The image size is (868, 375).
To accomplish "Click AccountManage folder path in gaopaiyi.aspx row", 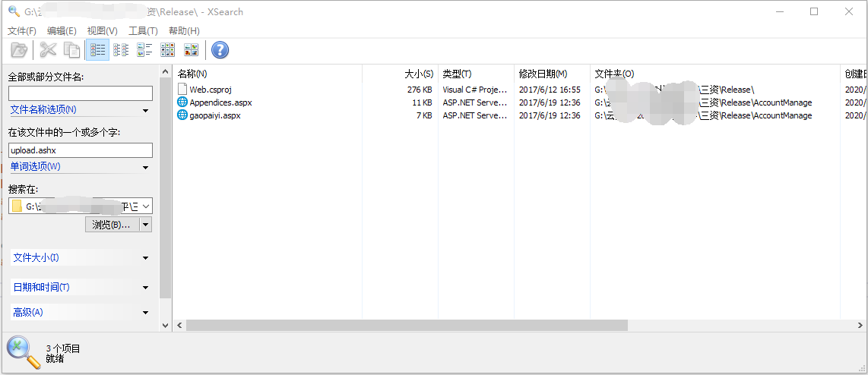I will tap(703, 115).
